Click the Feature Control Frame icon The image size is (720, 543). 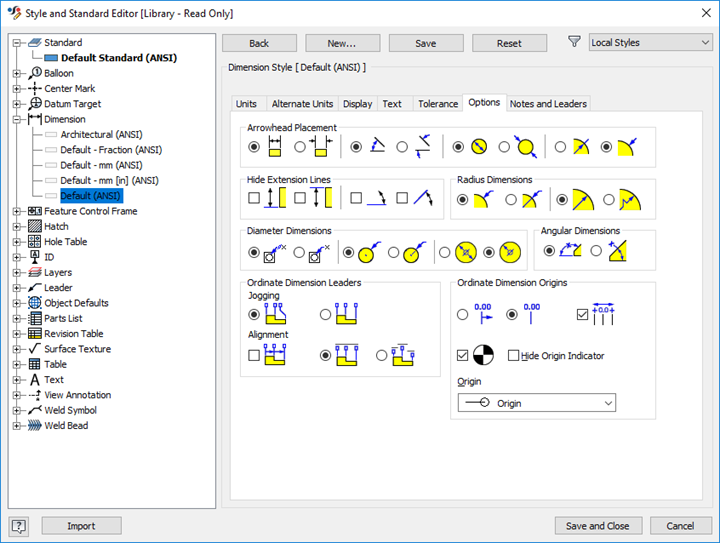coord(35,211)
